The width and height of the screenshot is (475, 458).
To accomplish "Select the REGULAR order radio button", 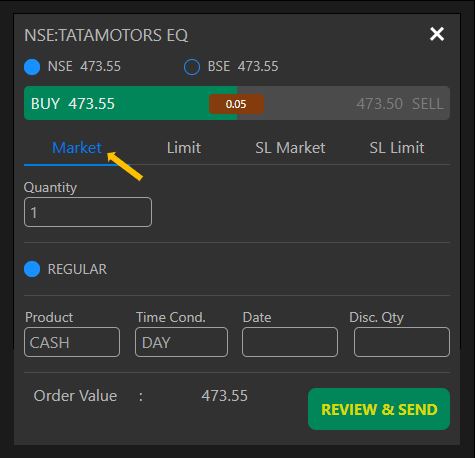I will [x=32, y=269].
